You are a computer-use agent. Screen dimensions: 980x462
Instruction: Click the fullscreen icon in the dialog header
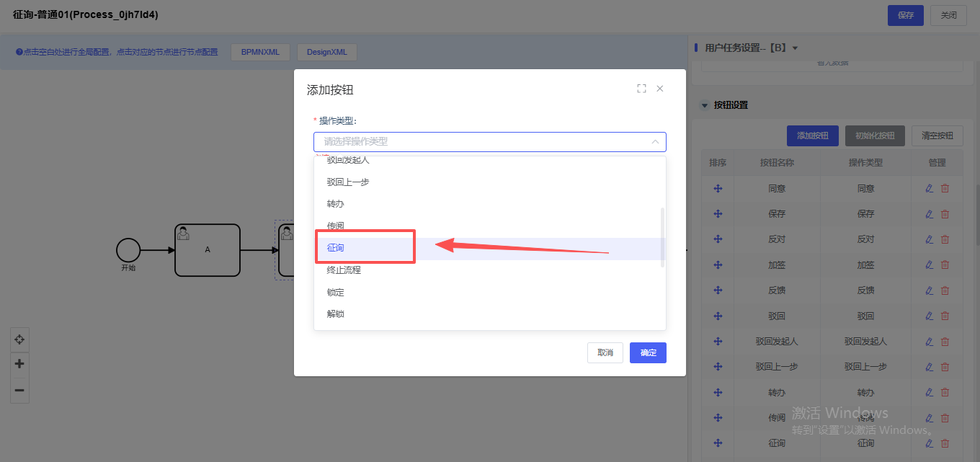[641, 89]
